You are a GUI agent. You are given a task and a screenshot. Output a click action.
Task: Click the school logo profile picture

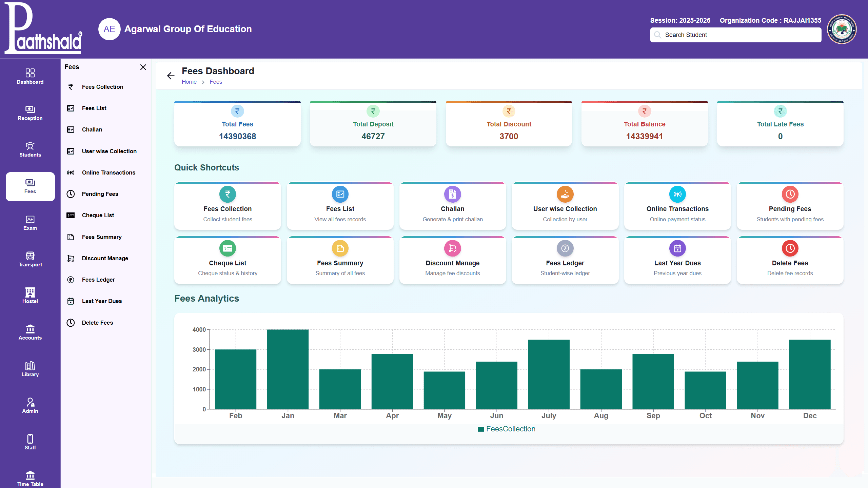click(842, 29)
